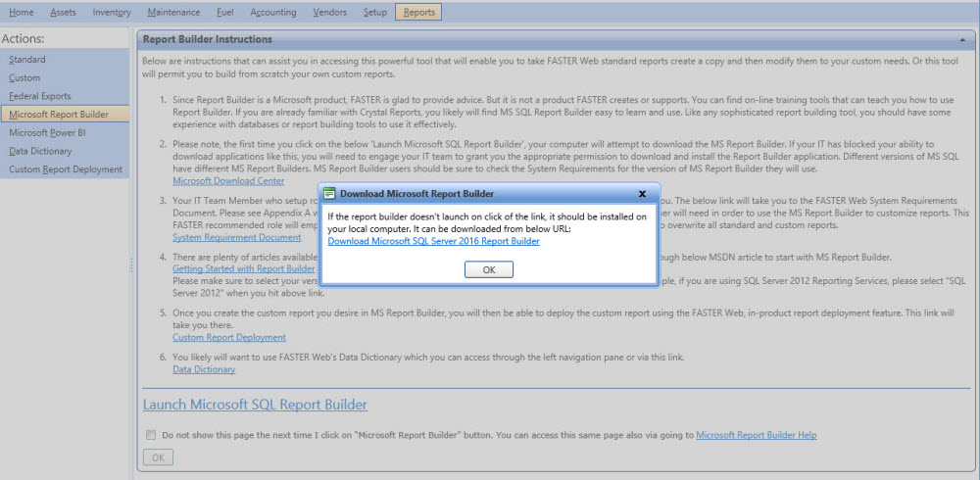Open the System Requirement Document link

[236, 237]
